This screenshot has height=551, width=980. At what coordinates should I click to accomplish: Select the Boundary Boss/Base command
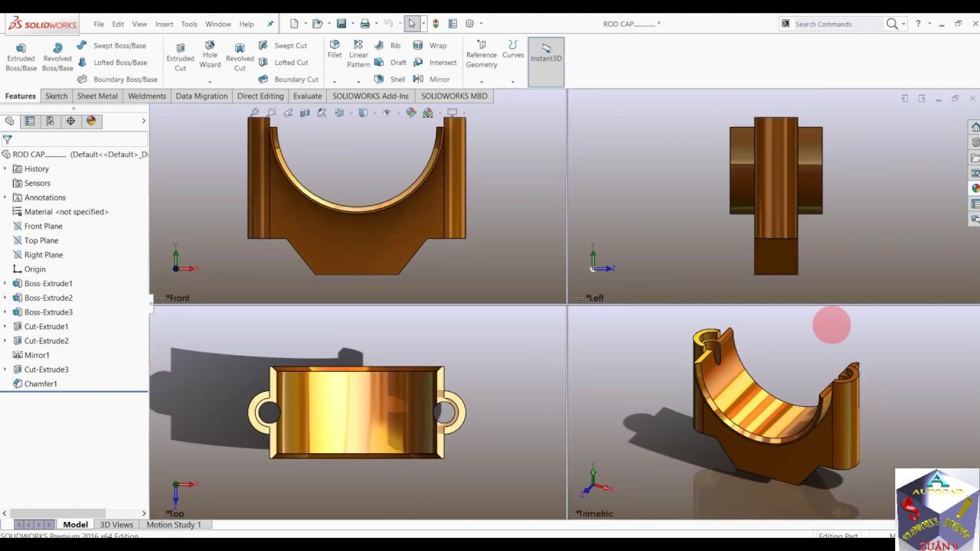[x=117, y=80]
